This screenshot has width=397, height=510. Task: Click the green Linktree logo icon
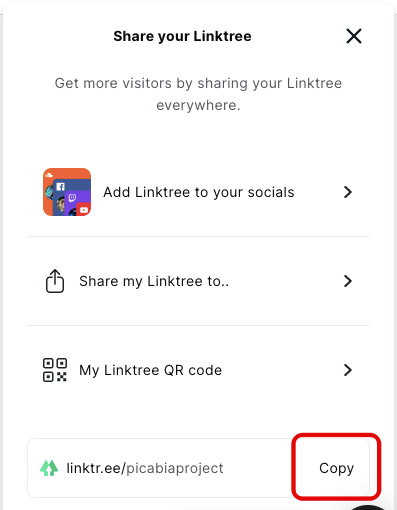pos(49,468)
